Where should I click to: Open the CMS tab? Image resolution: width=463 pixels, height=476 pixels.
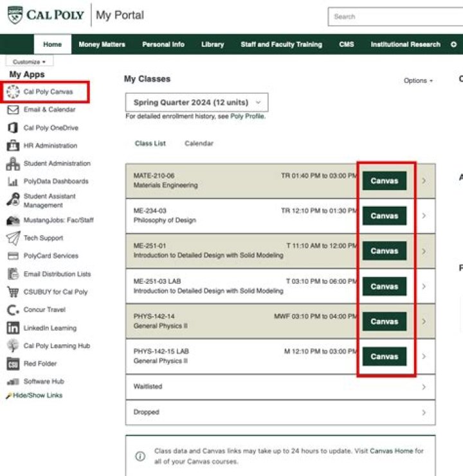pyautogui.click(x=347, y=44)
